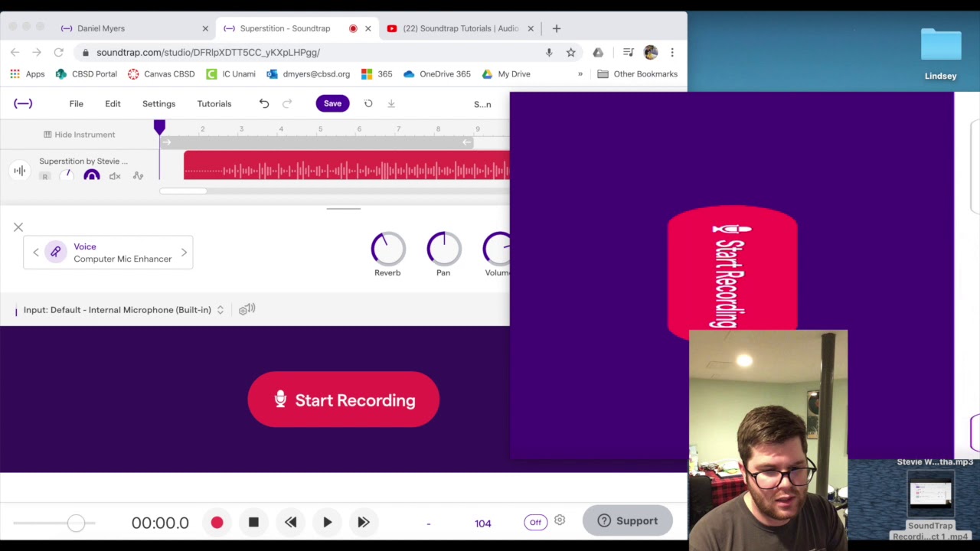Bookmark this page with star
Image resolution: width=980 pixels, height=551 pixels.
click(570, 52)
